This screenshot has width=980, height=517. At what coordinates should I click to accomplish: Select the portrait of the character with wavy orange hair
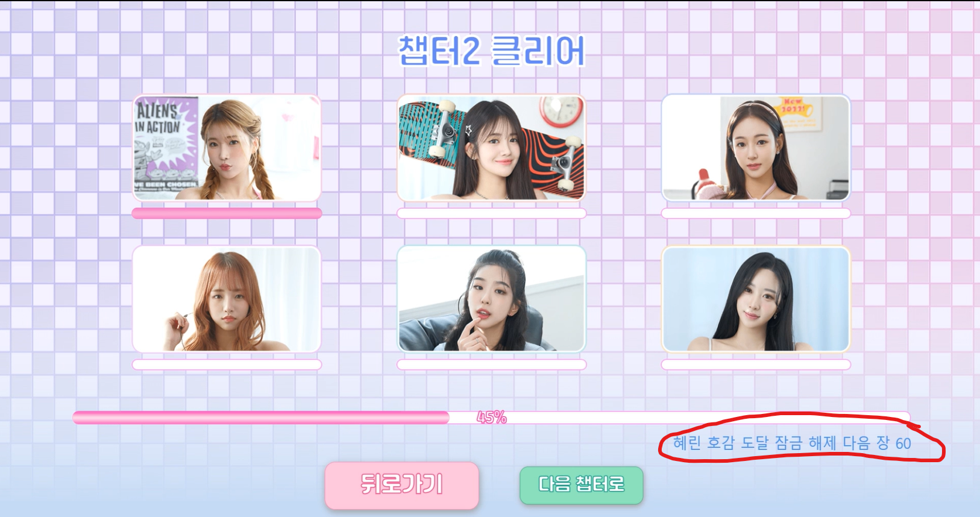227,299
